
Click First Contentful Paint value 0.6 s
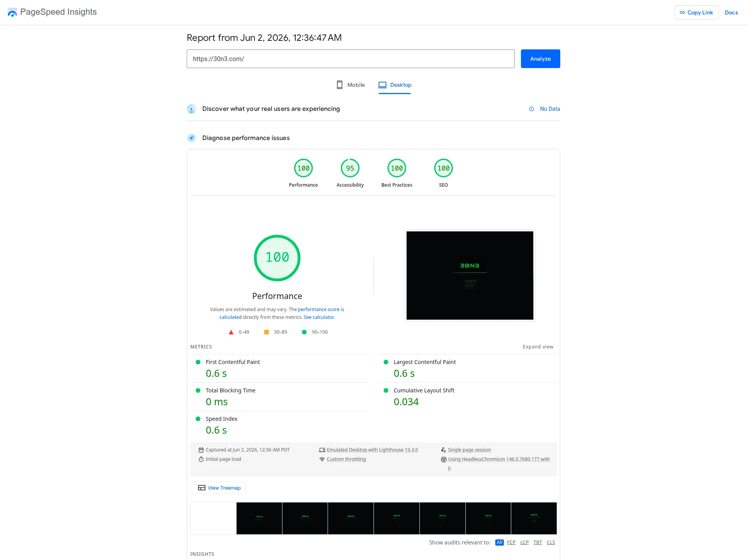point(216,374)
